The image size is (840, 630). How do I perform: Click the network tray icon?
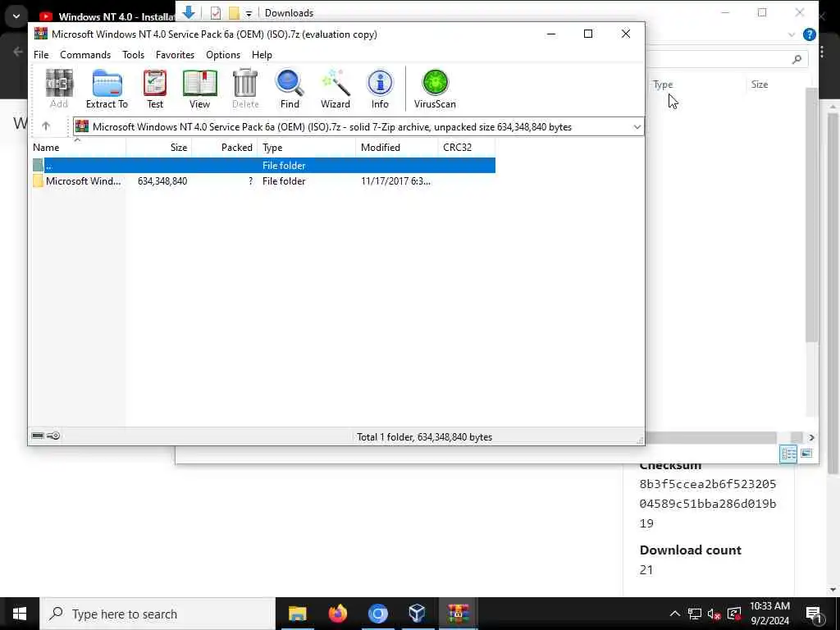pos(694,614)
